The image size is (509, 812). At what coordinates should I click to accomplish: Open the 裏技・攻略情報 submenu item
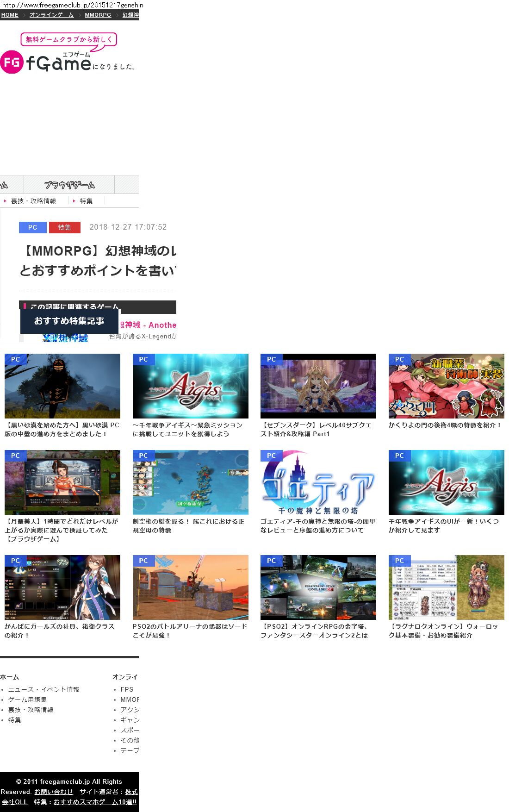[33, 201]
